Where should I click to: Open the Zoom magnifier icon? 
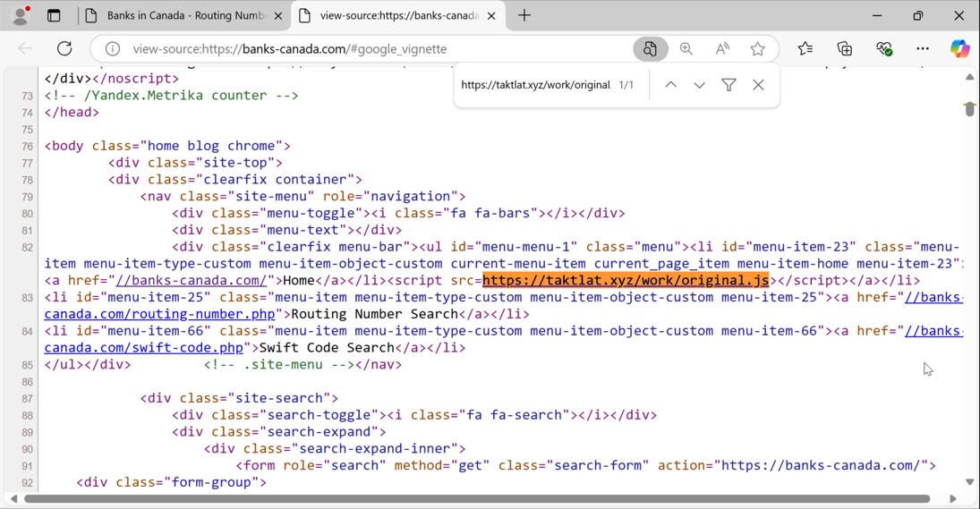click(686, 48)
